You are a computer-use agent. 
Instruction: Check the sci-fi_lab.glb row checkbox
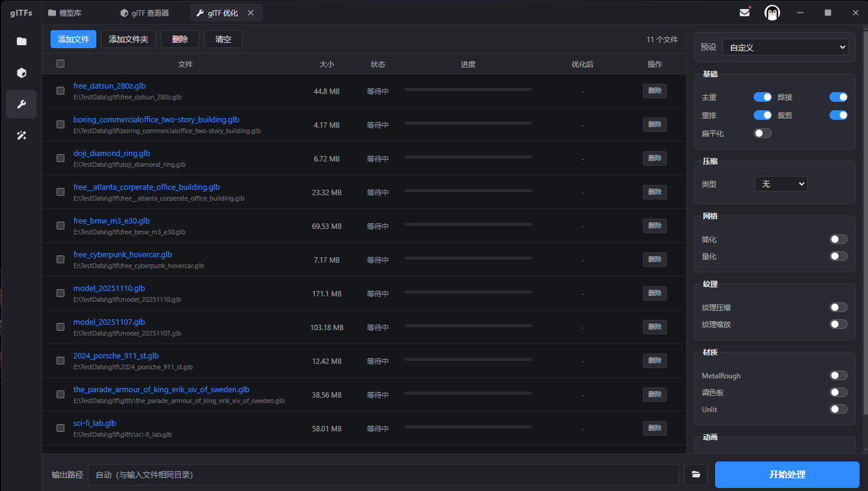click(x=60, y=428)
